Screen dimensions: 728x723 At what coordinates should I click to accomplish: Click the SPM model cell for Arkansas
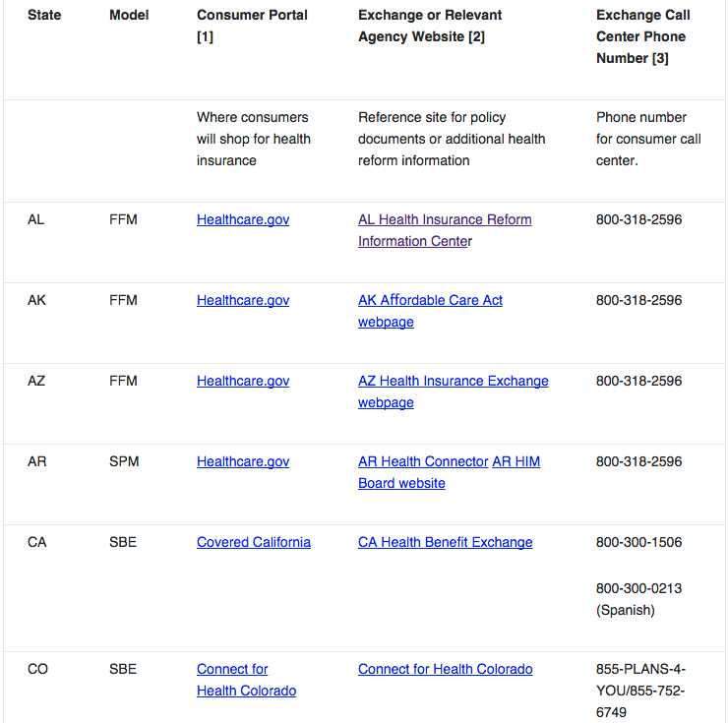[124, 461]
